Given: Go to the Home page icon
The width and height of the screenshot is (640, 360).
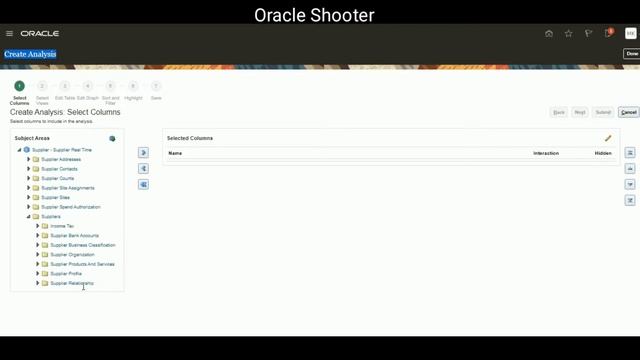Looking at the screenshot, I should (x=549, y=33).
